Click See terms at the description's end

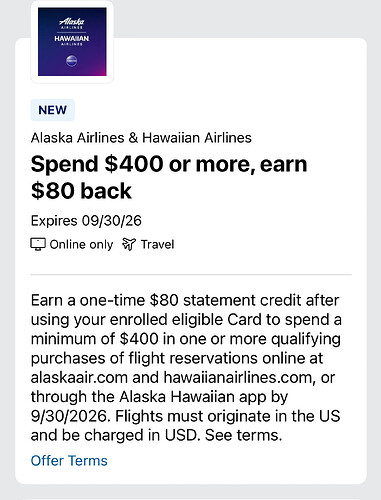(243, 435)
